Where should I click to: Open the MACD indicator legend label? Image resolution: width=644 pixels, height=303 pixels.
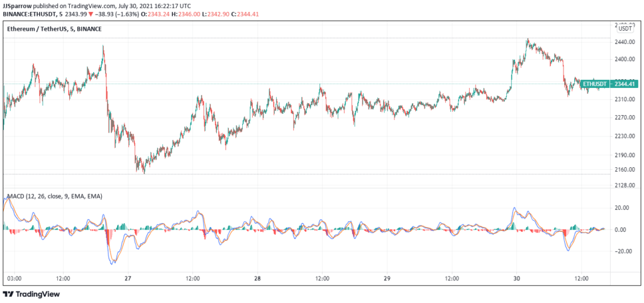(54, 196)
